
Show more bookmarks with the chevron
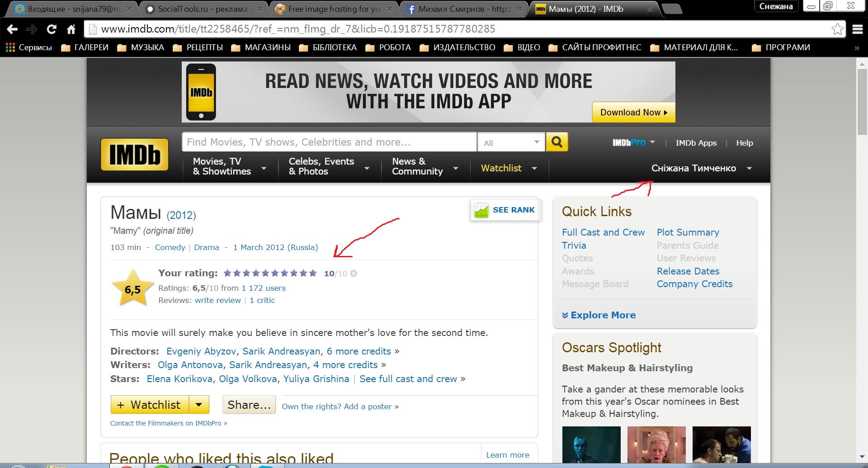pyautogui.click(x=856, y=48)
